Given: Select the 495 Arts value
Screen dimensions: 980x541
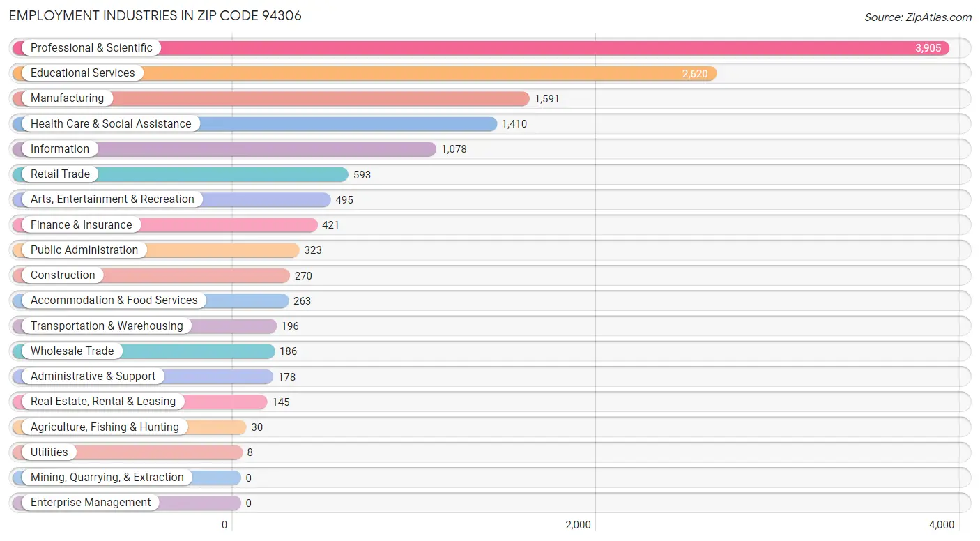Looking at the screenshot, I should click(x=344, y=200).
